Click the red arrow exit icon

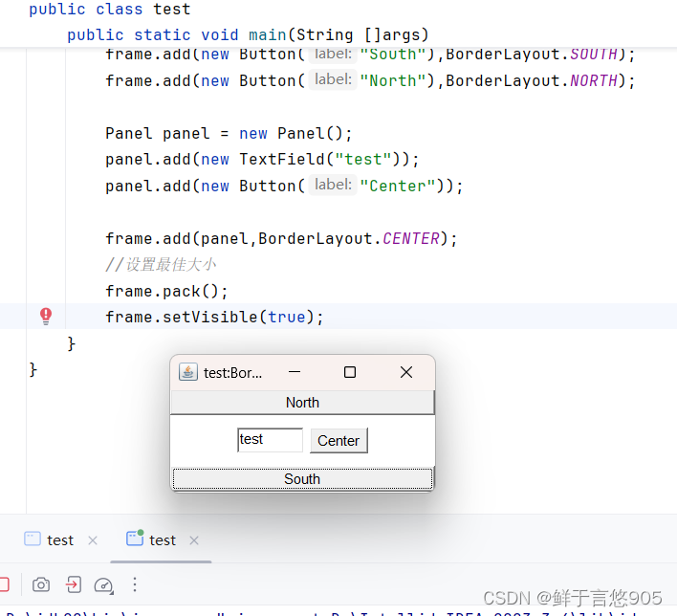pos(74,584)
